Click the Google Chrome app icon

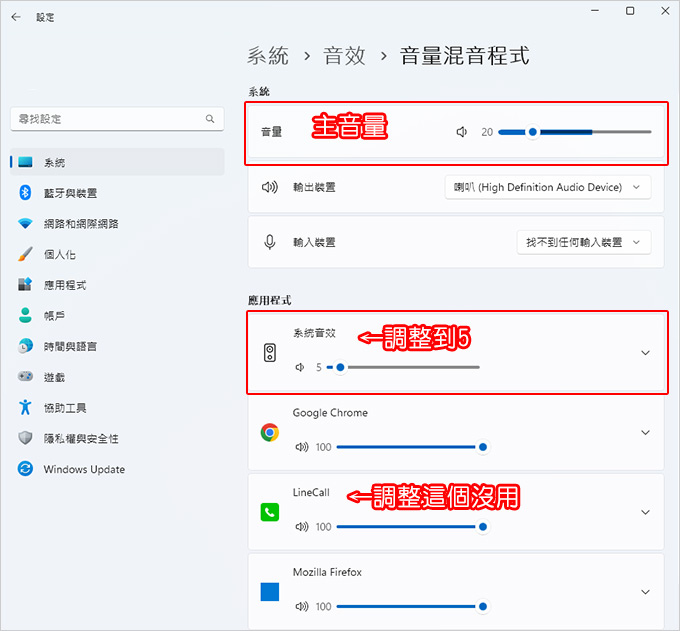pos(270,432)
